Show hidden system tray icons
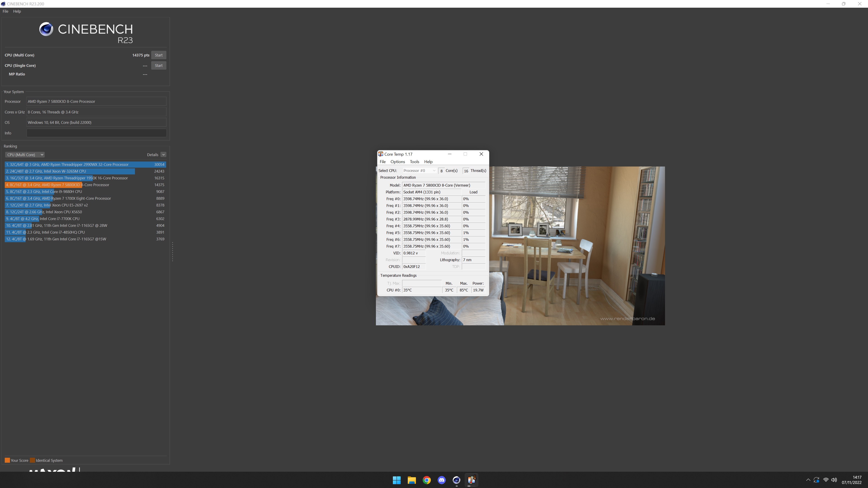868x488 pixels. pyautogui.click(x=808, y=480)
